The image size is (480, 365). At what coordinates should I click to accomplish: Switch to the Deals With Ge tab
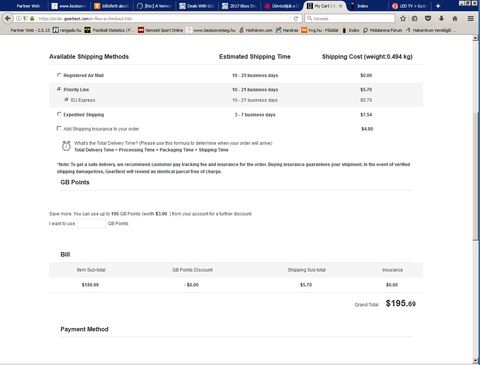[x=197, y=6]
